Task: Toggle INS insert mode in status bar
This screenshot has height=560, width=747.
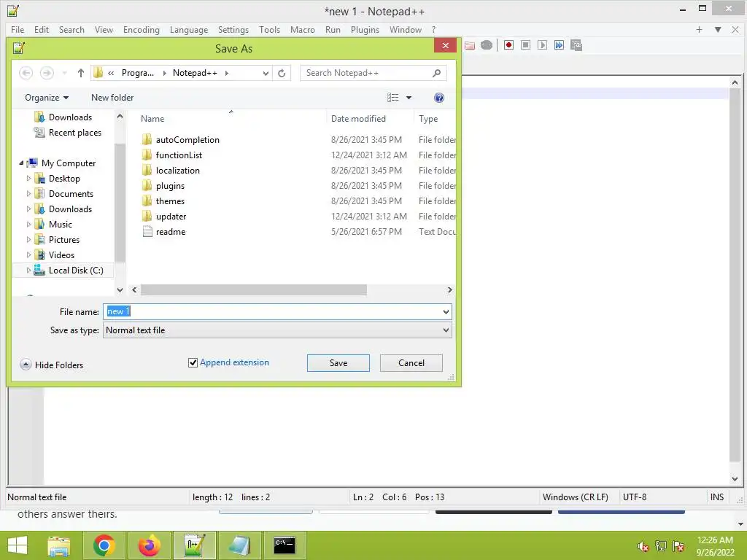Action: point(716,497)
